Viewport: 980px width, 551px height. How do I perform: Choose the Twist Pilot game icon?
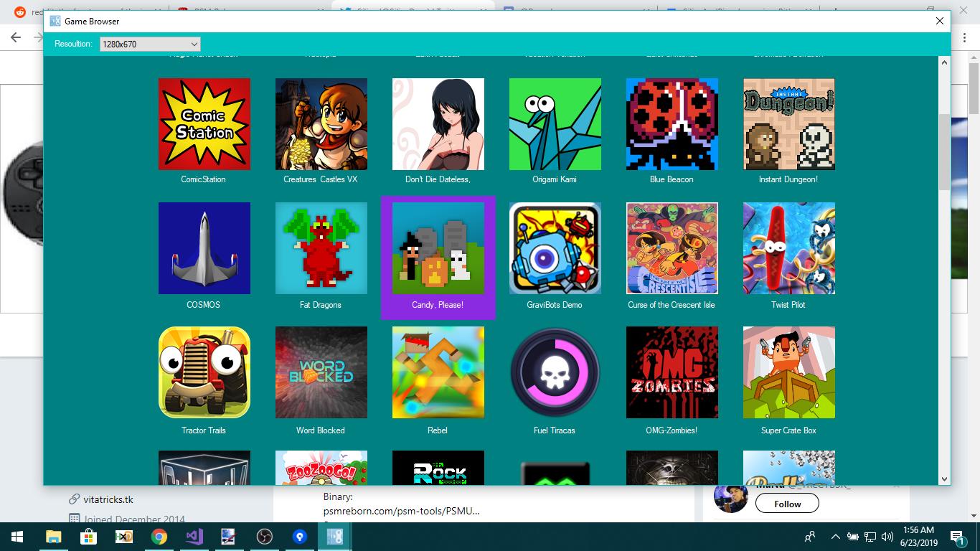coord(789,248)
